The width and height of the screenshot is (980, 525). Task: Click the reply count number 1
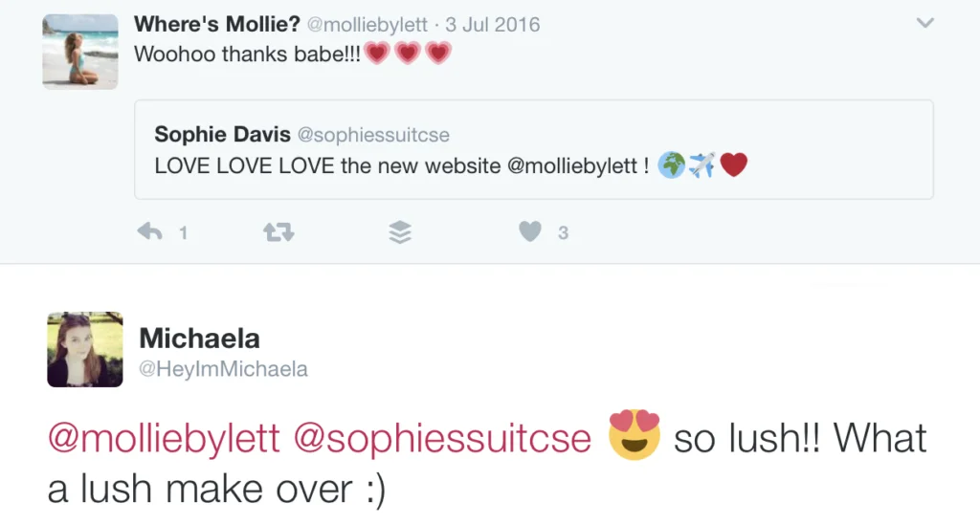tap(183, 232)
